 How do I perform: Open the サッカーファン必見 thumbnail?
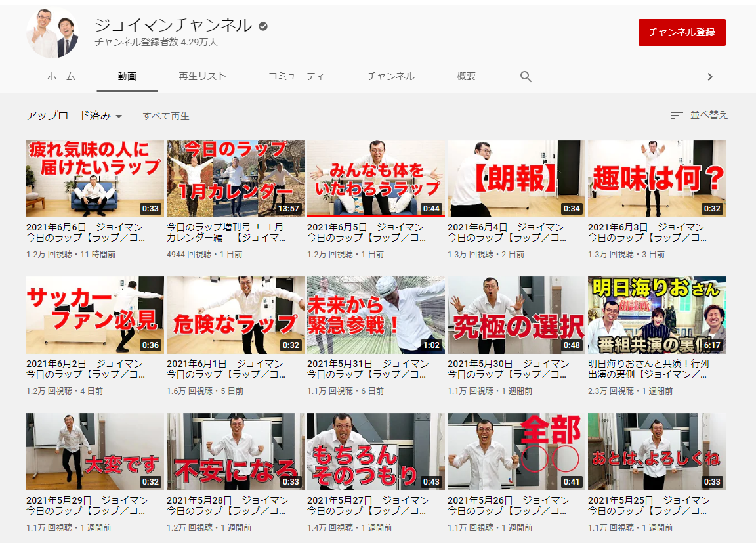(x=95, y=315)
